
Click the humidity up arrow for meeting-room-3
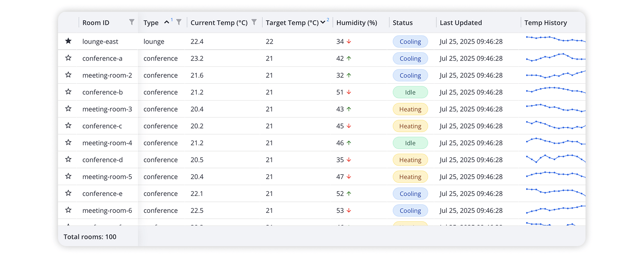coord(349,109)
